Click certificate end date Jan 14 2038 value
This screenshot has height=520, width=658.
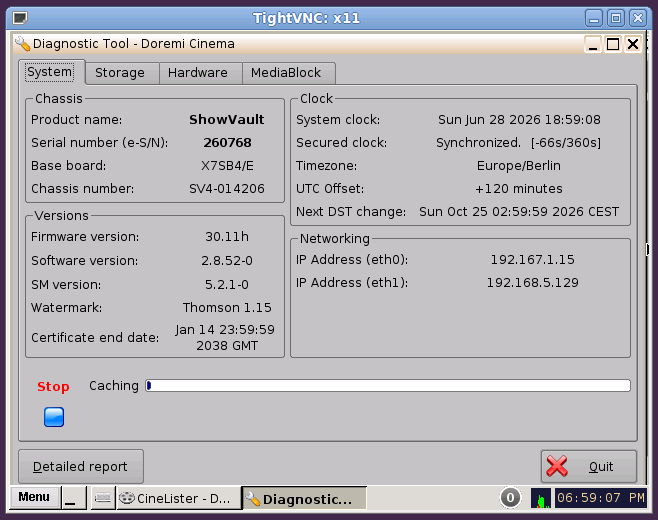(x=225, y=337)
